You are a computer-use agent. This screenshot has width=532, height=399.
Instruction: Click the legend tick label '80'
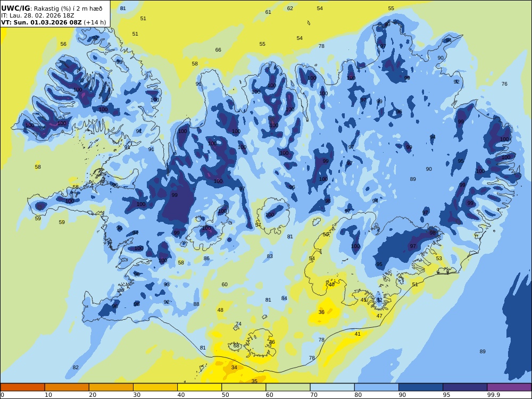tap(358, 395)
